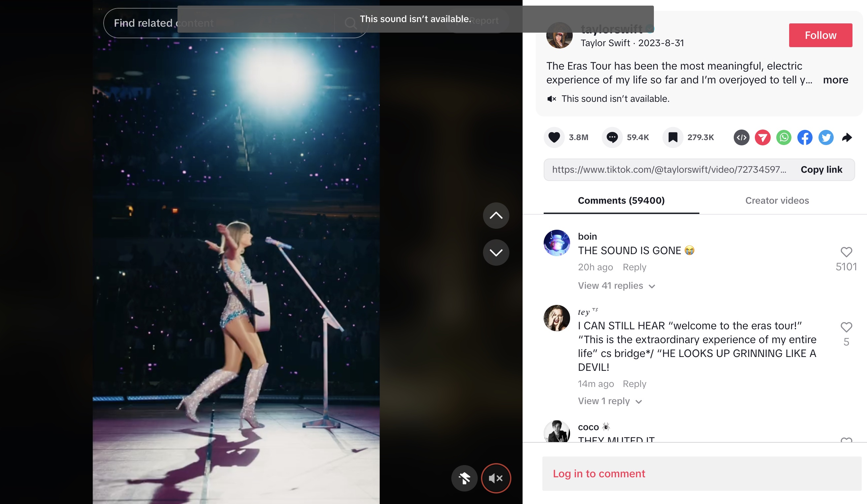Select the Comments (59400) tab
This screenshot has height=504, width=867.
click(621, 200)
